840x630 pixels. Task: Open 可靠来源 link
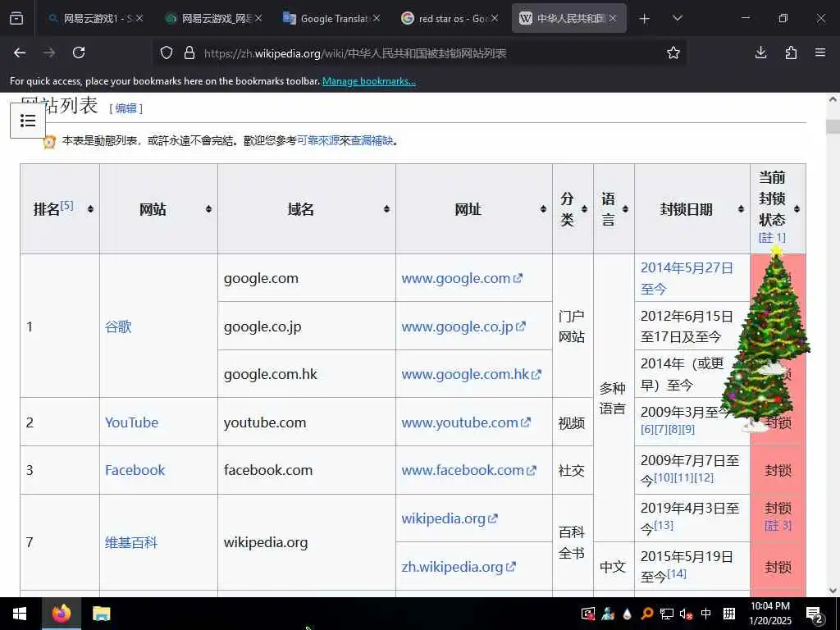318,141
